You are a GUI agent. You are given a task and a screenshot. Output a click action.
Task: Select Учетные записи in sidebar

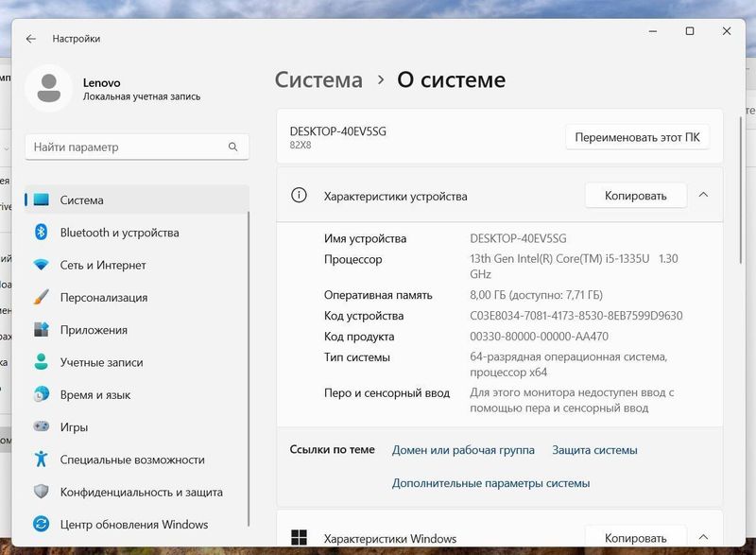coord(137,362)
